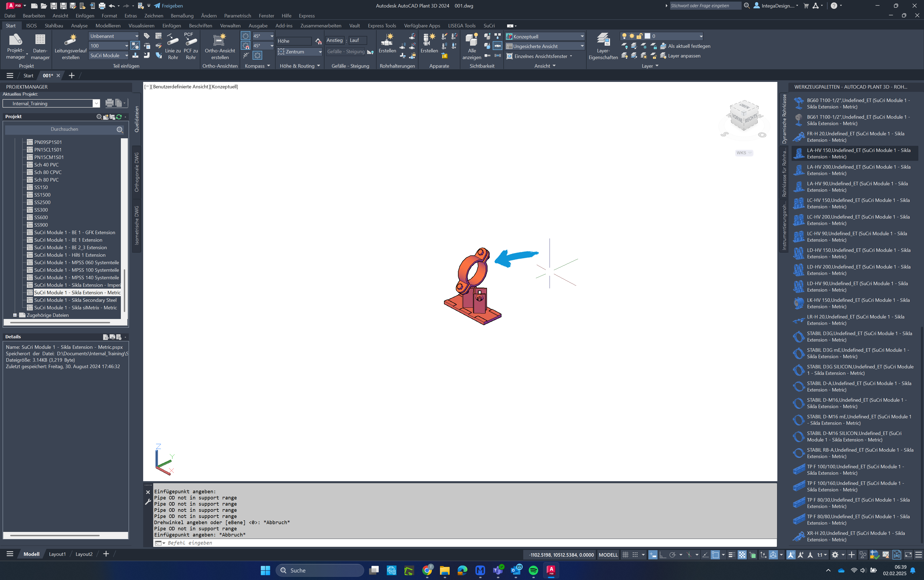Screen dimensions: 924x580
Task: Click Erstellen in the Apparate panel
Action: [429, 43]
